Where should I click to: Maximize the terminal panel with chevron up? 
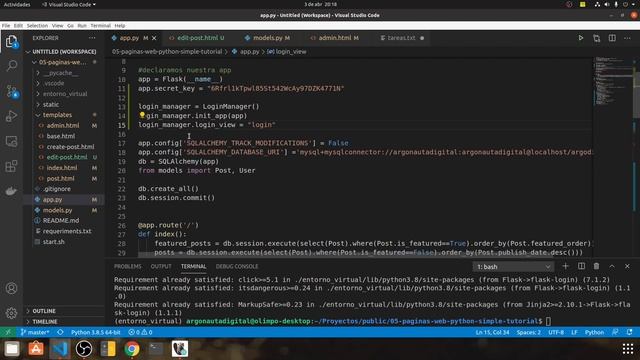612,266
